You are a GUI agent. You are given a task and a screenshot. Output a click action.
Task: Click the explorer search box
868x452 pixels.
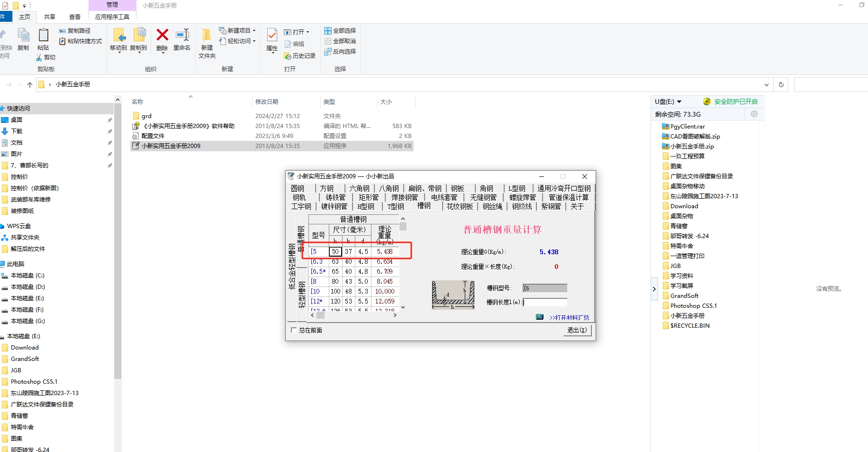tap(831, 85)
